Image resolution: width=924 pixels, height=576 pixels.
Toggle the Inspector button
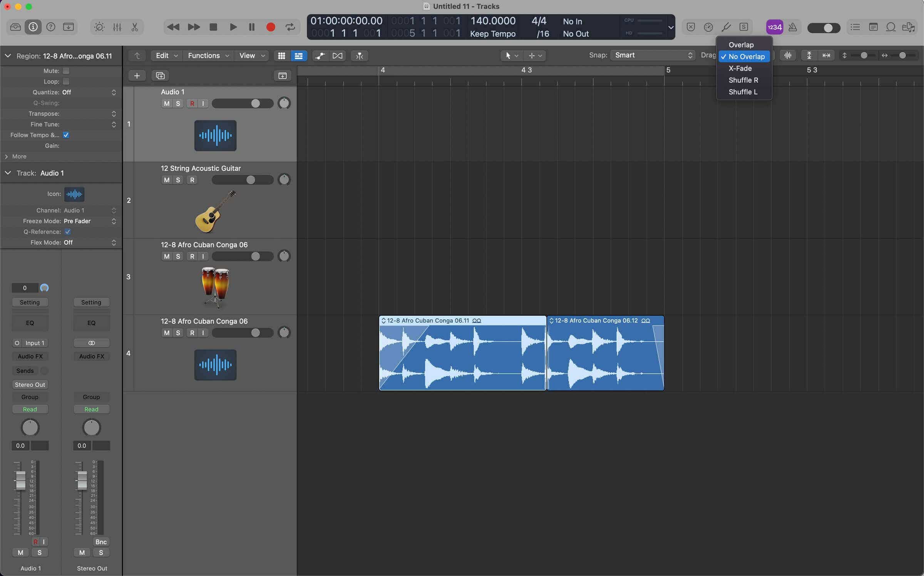[33, 27]
